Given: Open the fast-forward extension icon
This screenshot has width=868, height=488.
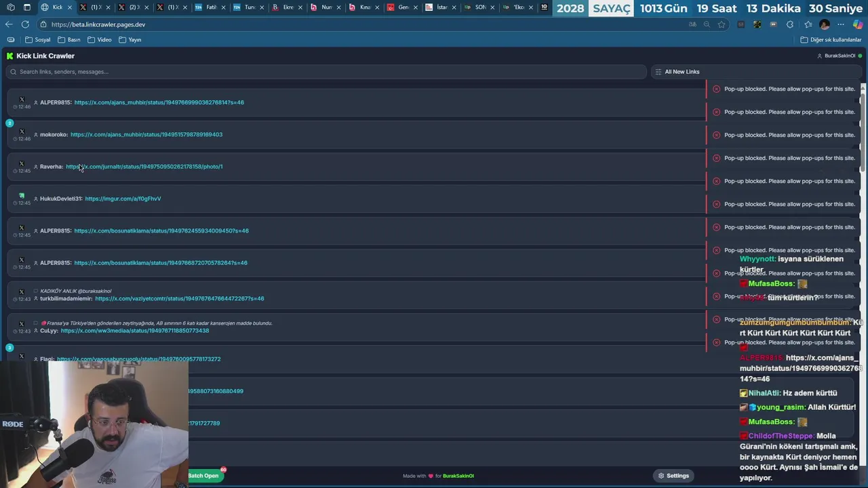Looking at the screenshot, I should point(773,24).
